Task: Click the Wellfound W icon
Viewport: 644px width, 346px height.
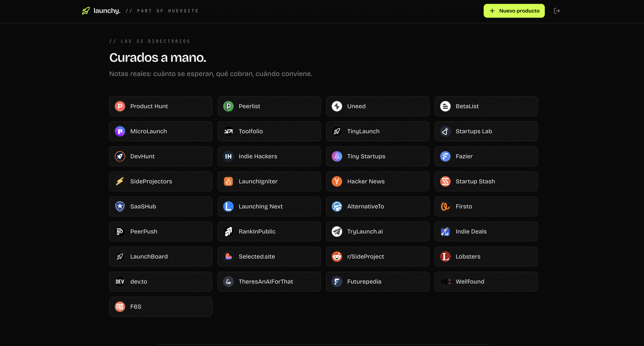Action: pos(445,282)
